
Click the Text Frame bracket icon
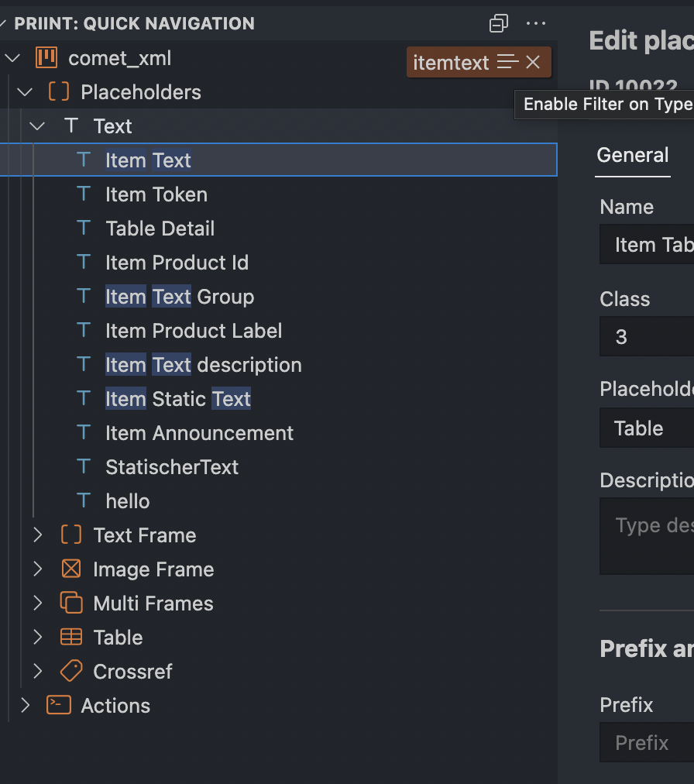click(x=71, y=535)
